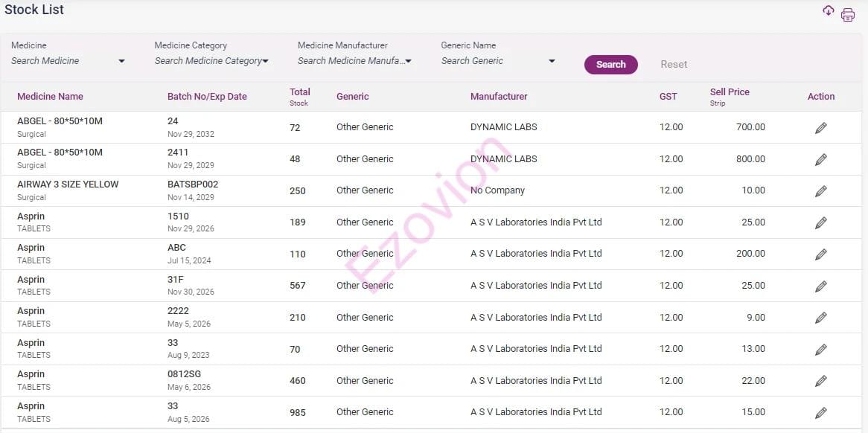Edit Asprin batch 1510 stock
This screenshot has height=433, width=868.
[820, 222]
